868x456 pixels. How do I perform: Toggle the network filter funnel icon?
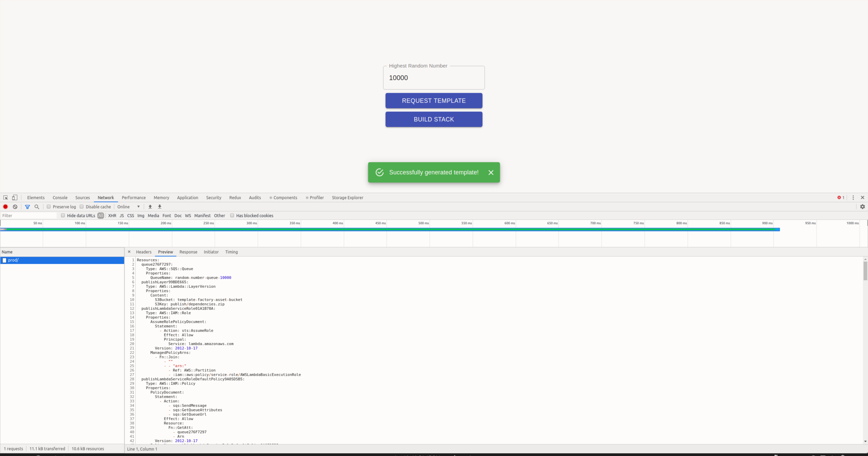27,207
